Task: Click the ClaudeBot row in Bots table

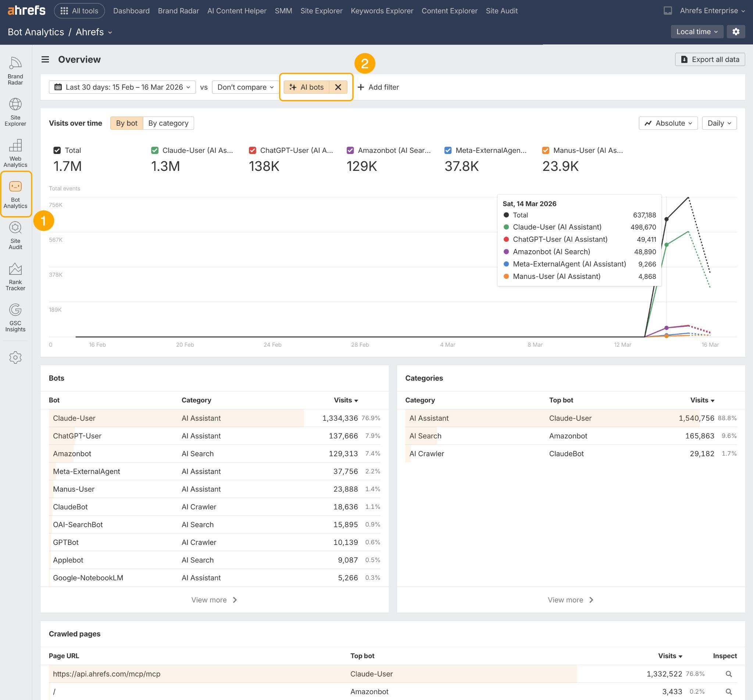Action: (x=214, y=507)
